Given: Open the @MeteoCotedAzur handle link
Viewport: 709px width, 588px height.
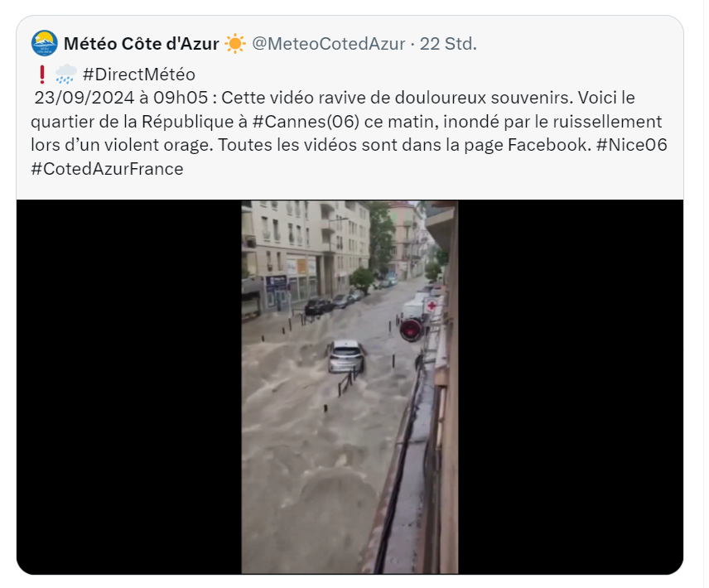Looking at the screenshot, I should [x=328, y=44].
